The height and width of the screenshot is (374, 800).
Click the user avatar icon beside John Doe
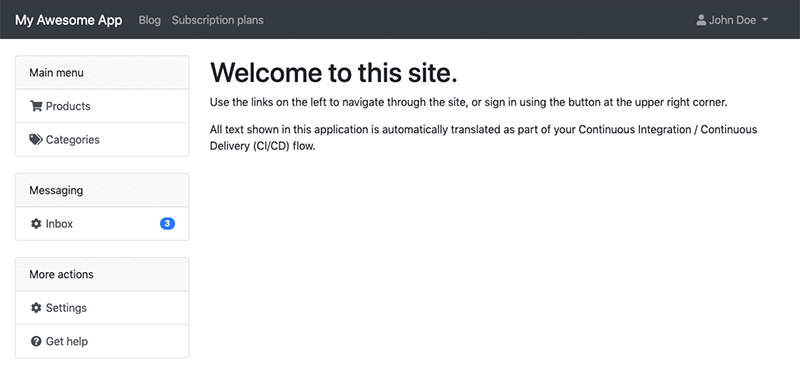[701, 20]
